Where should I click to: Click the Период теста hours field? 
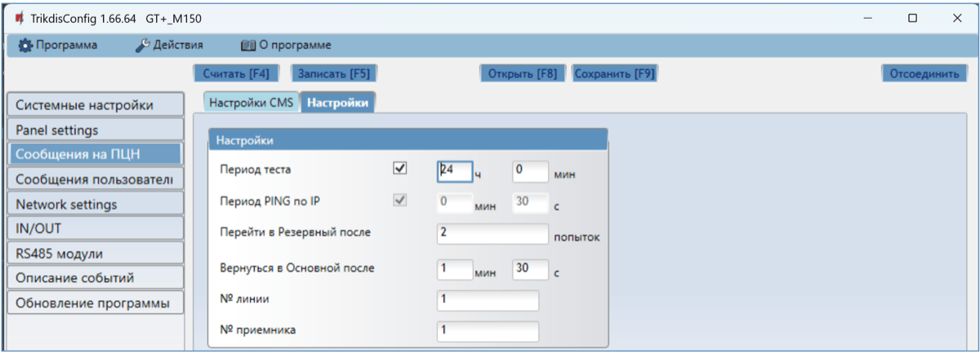455,170
